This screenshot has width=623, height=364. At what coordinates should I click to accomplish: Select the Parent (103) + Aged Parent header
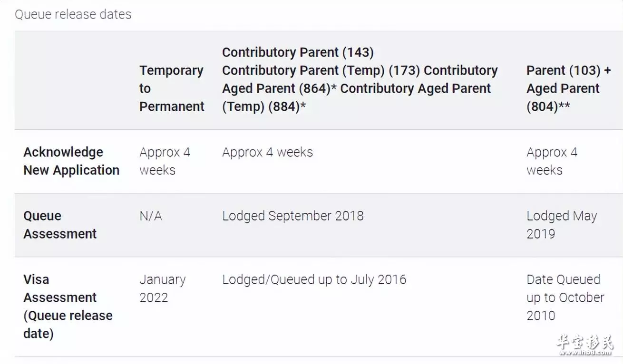568,88
